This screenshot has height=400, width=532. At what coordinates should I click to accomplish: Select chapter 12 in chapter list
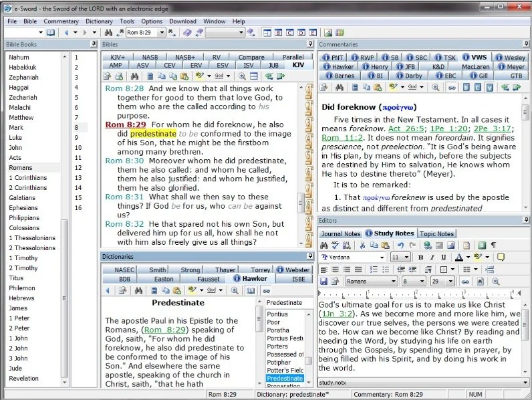(x=78, y=168)
